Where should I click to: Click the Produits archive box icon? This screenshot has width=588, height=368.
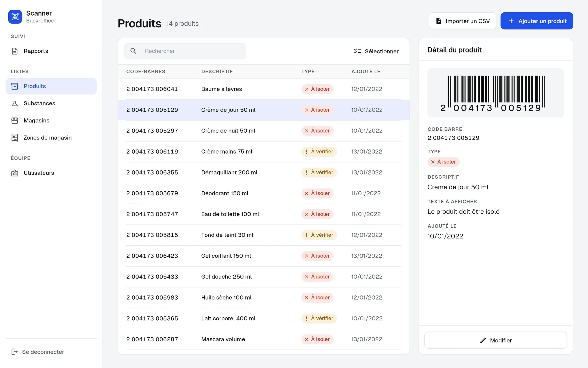click(15, 86)
